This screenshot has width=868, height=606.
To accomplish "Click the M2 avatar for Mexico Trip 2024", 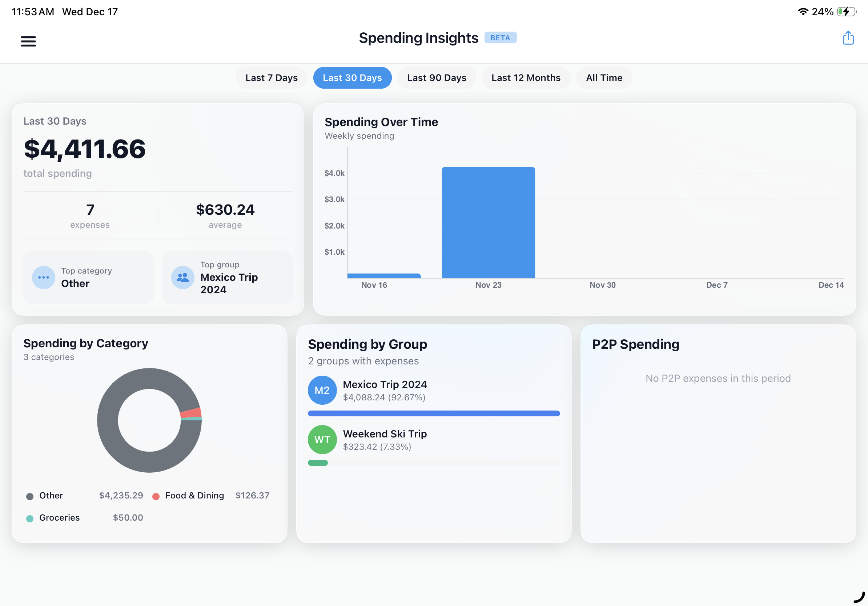I will pyautogui.click(x=322, y=390).
